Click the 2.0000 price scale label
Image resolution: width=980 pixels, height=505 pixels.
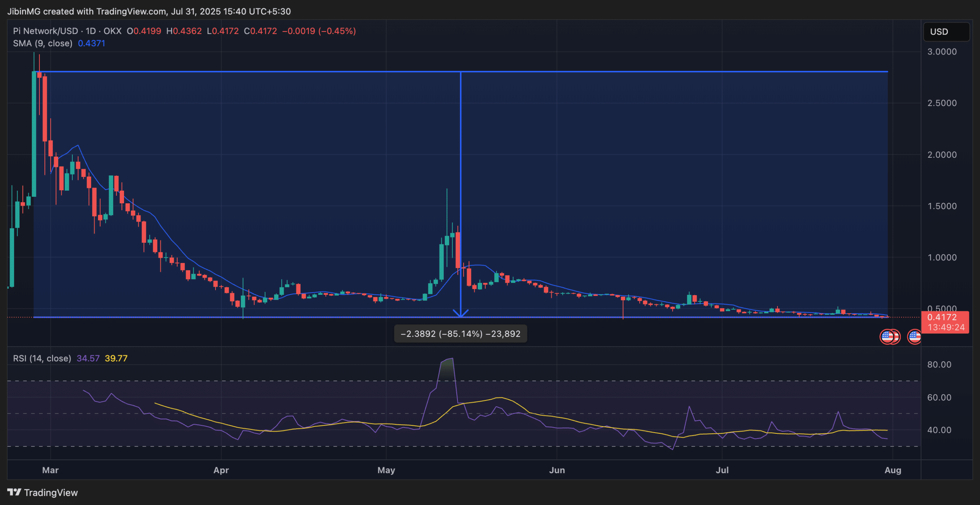pos(942,155)
